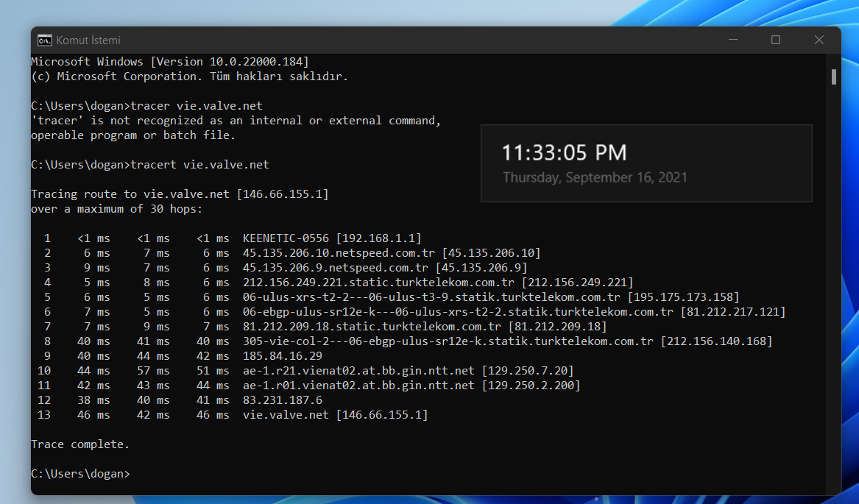Maximize the Komut İstemi window
Viewport: 859px width, 504px height.
(x=776, y=40)
